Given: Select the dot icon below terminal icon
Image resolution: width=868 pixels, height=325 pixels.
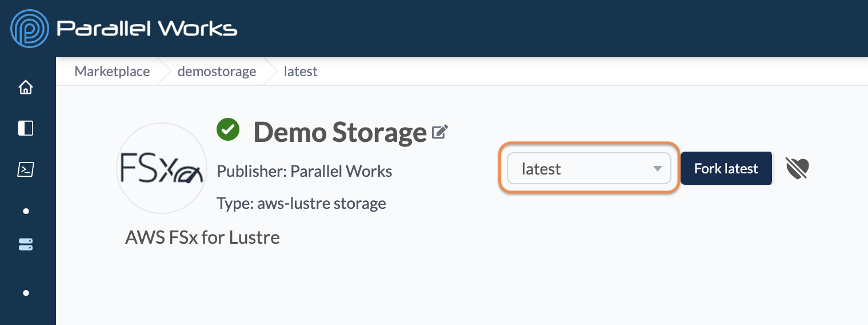Looking at the screenshot, I should pyautogui.click(x=26, y=211).
